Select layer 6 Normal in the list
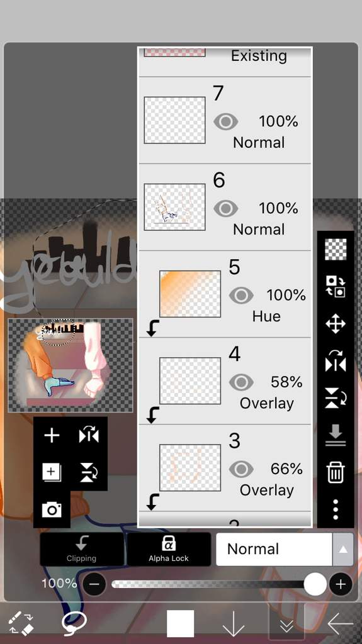Viewport: 362px width, 644px height. coord(225,207)
